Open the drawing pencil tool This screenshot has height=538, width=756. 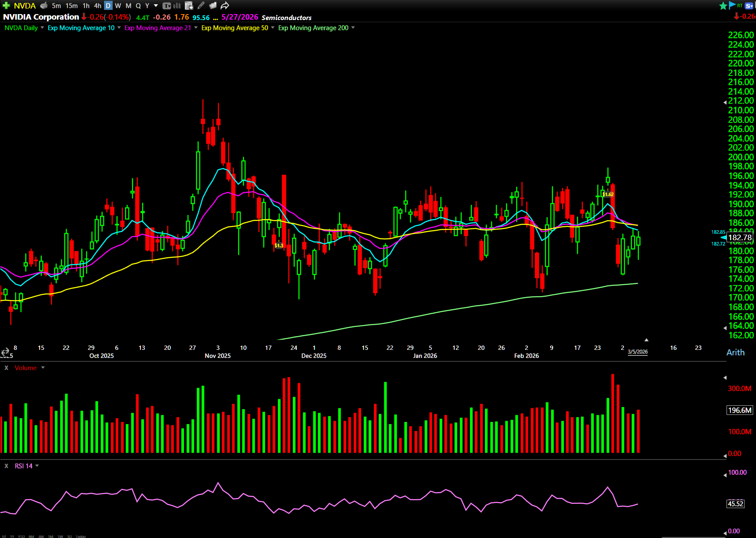(x=201, y=6)
